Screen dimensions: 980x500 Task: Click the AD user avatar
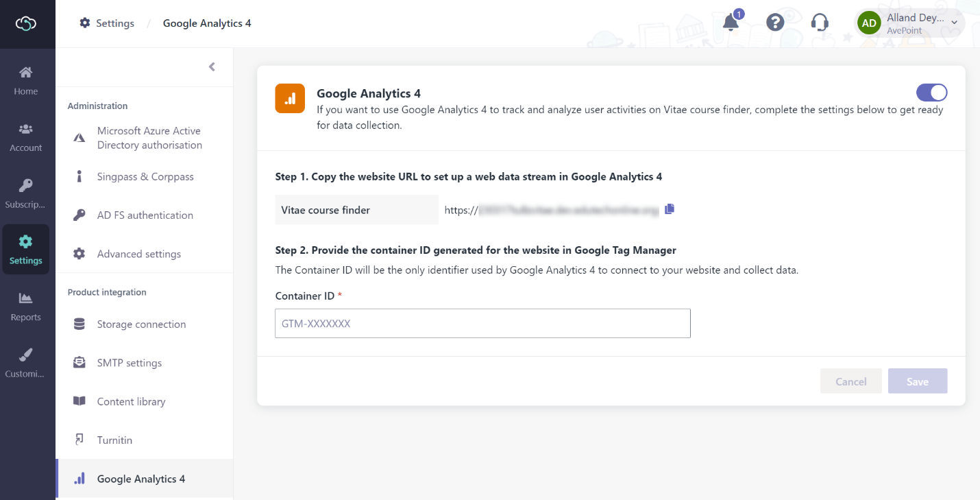point(869,23)
